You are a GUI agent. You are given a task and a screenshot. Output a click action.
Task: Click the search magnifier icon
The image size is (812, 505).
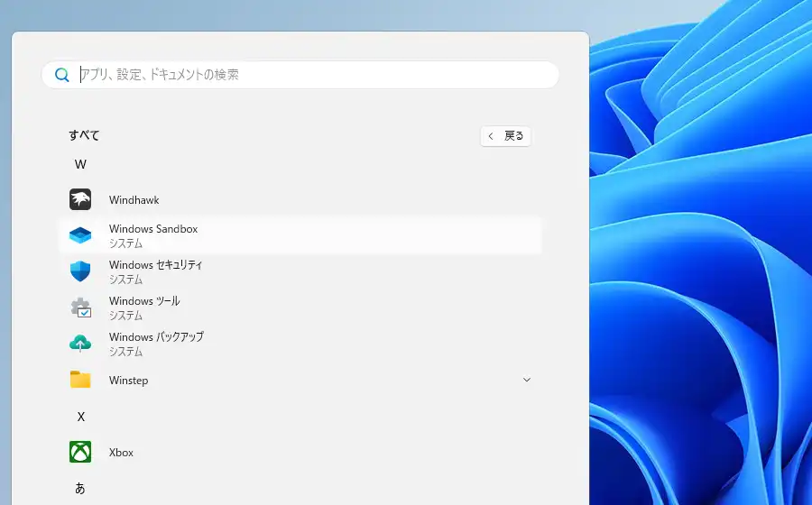pos(62,75)
